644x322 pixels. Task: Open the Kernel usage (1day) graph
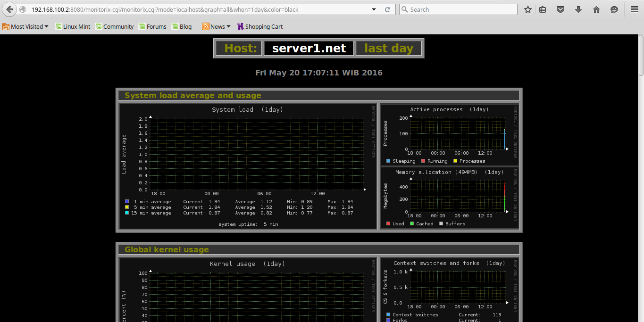tap(248, 290)
